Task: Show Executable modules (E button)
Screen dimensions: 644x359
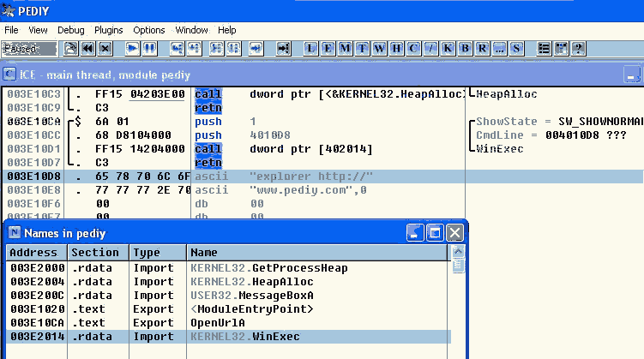Action: coord(328,48)
